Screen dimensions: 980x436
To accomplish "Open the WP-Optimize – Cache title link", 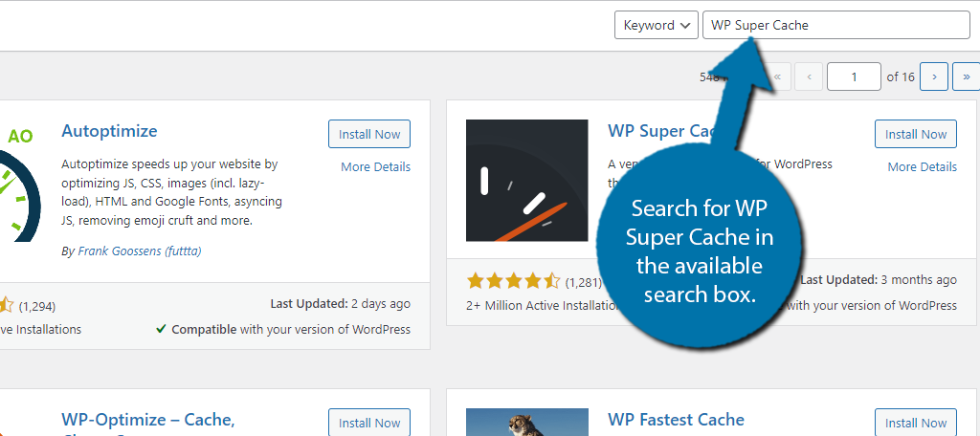I will [x=148, y=419].
